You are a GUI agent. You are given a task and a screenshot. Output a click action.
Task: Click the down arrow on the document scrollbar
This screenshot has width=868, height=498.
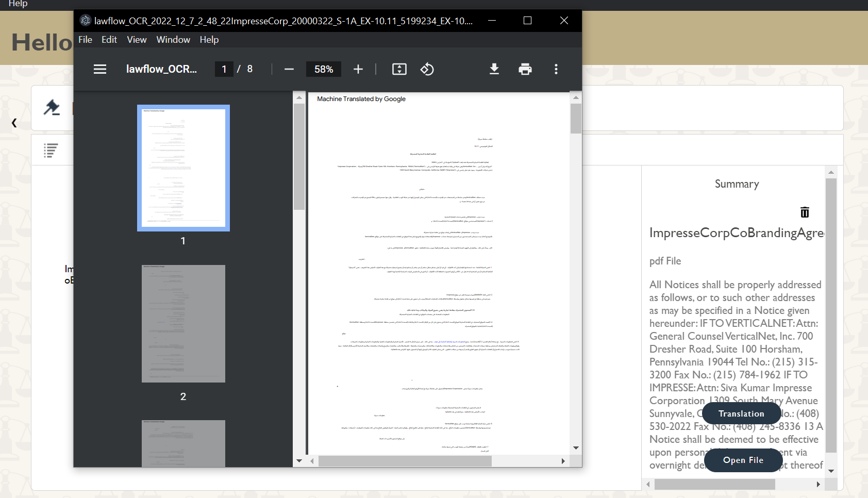pyautogui.click(x=576, y=447)
